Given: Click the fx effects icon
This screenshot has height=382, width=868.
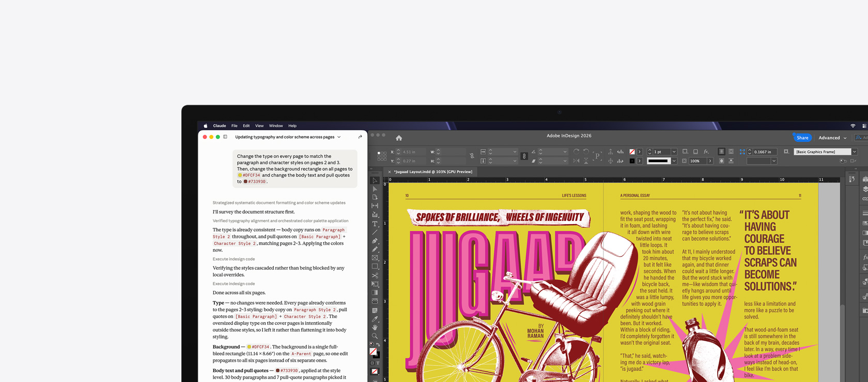Looking at the screenshot, I should click(x=706, y=152).
